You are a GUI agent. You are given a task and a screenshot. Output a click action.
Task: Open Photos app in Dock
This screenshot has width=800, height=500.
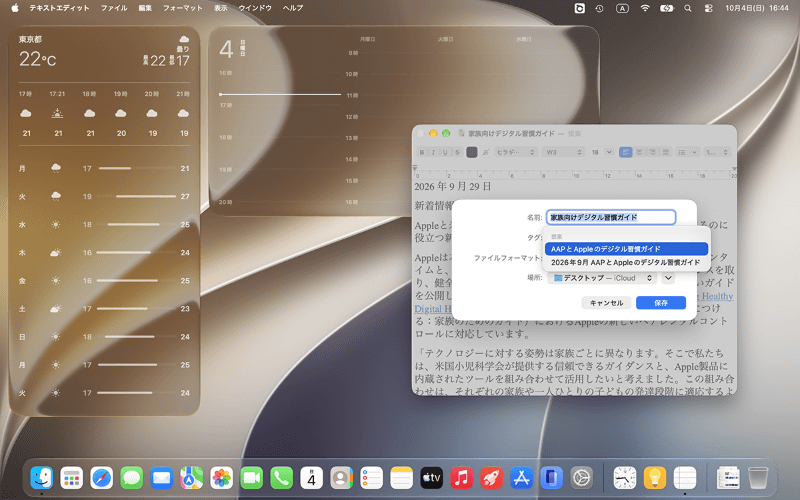[221, 478]
